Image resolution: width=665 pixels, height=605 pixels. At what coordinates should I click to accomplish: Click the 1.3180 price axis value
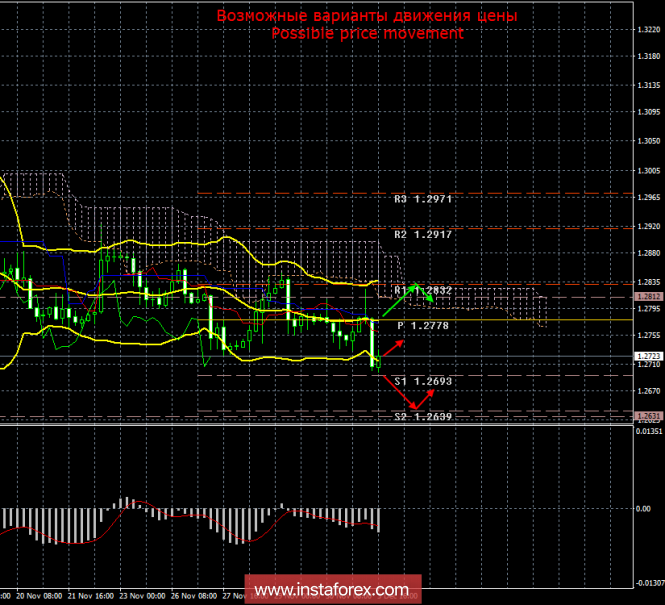[649, 56]
